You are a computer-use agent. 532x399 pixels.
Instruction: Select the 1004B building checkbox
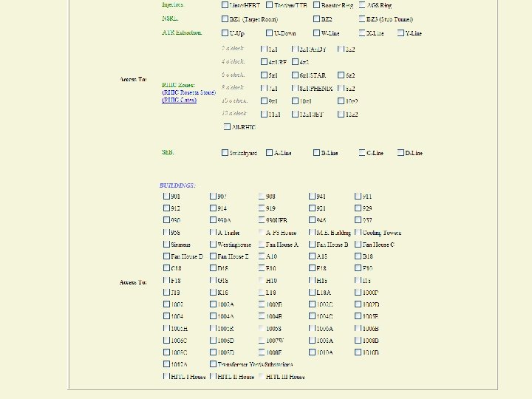point(262,316)
